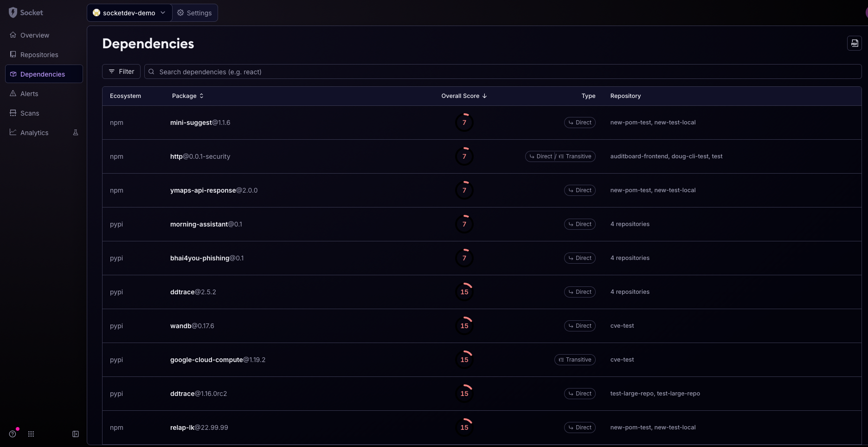Select Dependencies in sidebar
Viewport: 868px width, 447px height.
[44, 74]
